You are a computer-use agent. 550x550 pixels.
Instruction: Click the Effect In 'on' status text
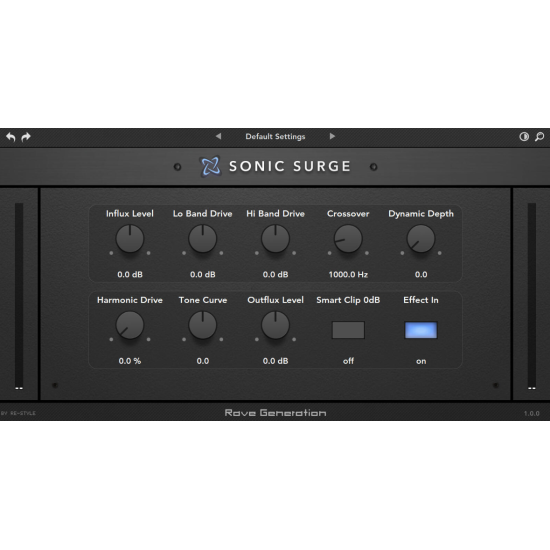click(421, 361)
